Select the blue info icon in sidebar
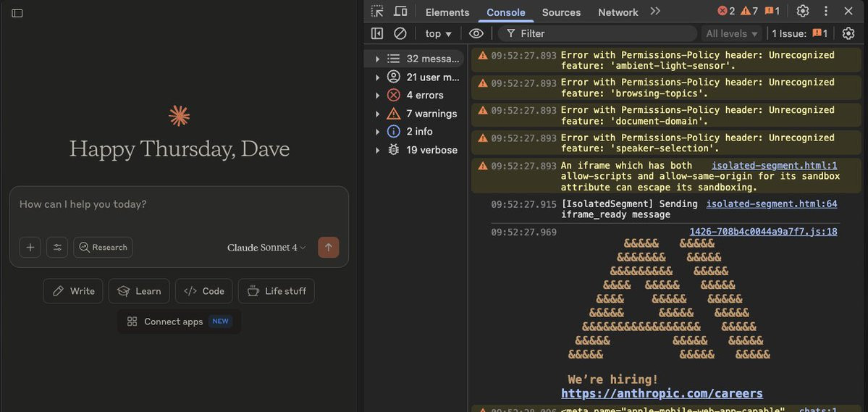Image resolution: width=868 pixels, height=412 pixels. click(394, 132)
